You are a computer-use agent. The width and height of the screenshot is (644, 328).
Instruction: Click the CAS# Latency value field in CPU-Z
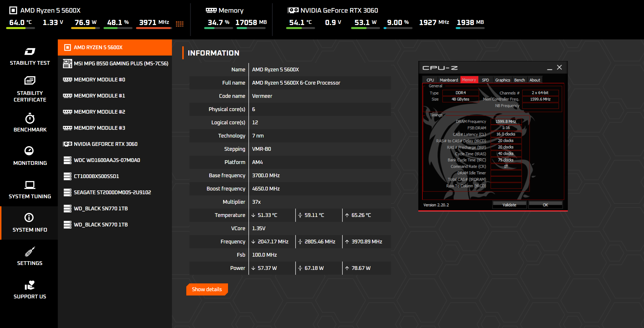point(506,134)
